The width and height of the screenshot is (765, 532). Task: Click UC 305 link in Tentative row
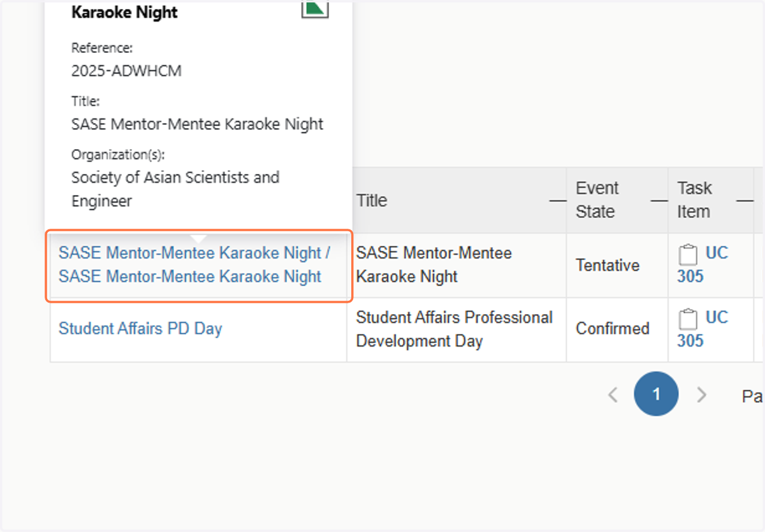point(703,264)
